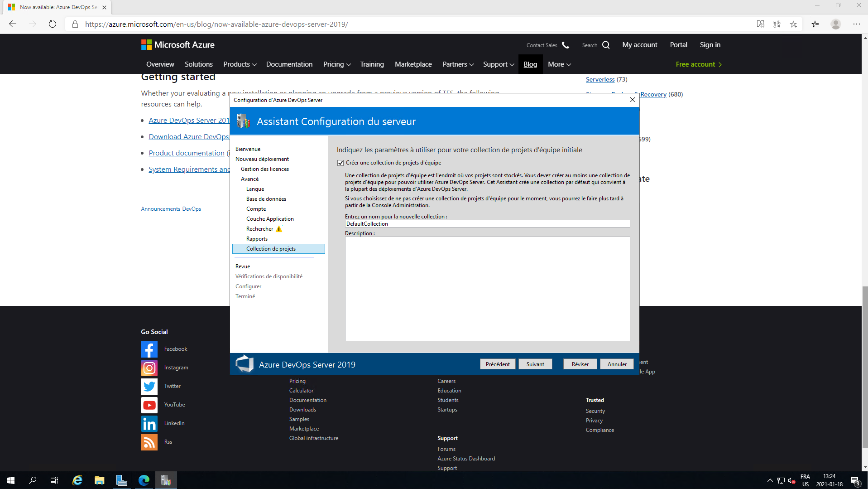This screenshot has height=489, width=868.
Task: Open the Documentation nav item
Action: coord(289,64)
